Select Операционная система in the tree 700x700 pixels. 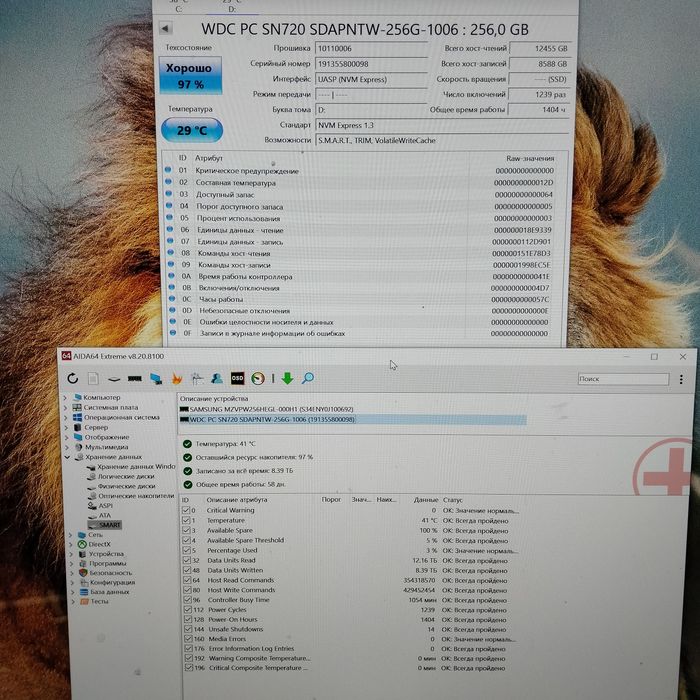(x=121, y=417)
